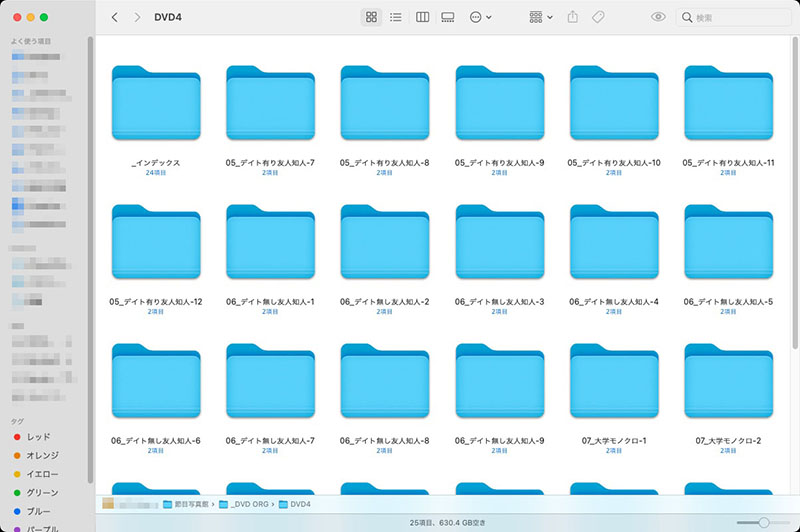Switch to column view
The height and width of the screenshot is (532, 800).
pos(422,17)
